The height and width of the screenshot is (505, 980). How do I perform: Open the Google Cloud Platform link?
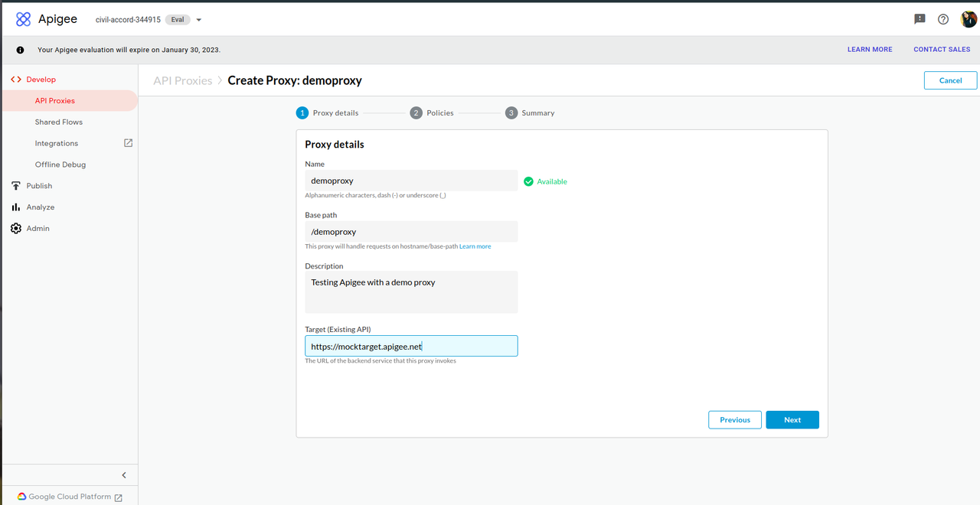click(x=70, y=497)
